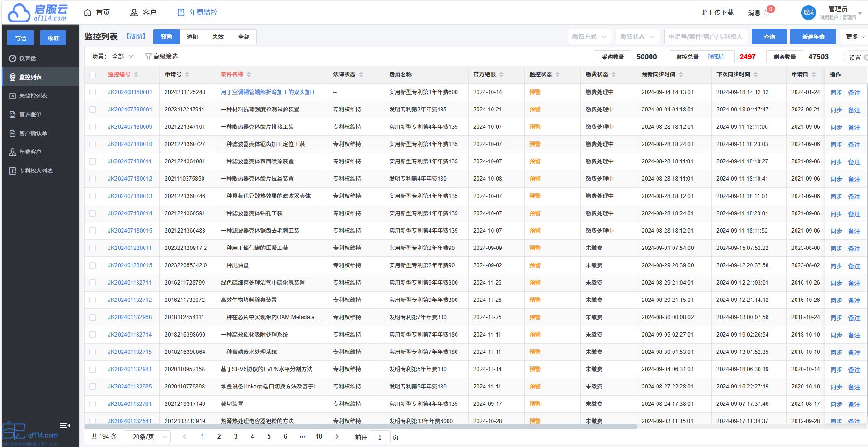Switch to the 预警 tab
Viewport: 868px width, 447px height.
166,37
